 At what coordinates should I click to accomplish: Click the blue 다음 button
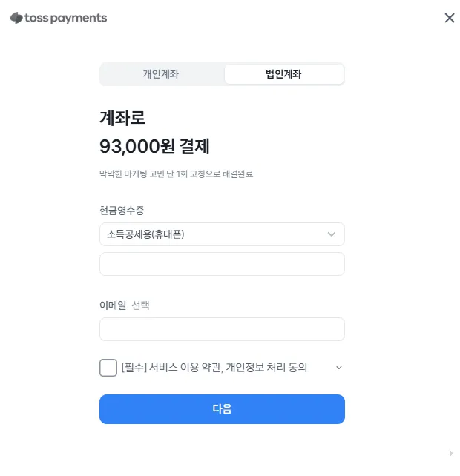(x=222, y=409)
